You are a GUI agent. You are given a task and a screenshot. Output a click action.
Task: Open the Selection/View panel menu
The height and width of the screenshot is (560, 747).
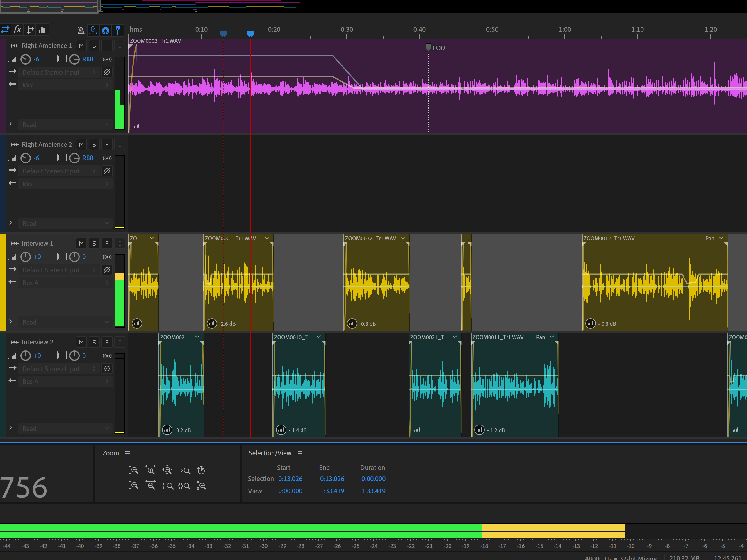pyautogui.click(x=300, y=453)
